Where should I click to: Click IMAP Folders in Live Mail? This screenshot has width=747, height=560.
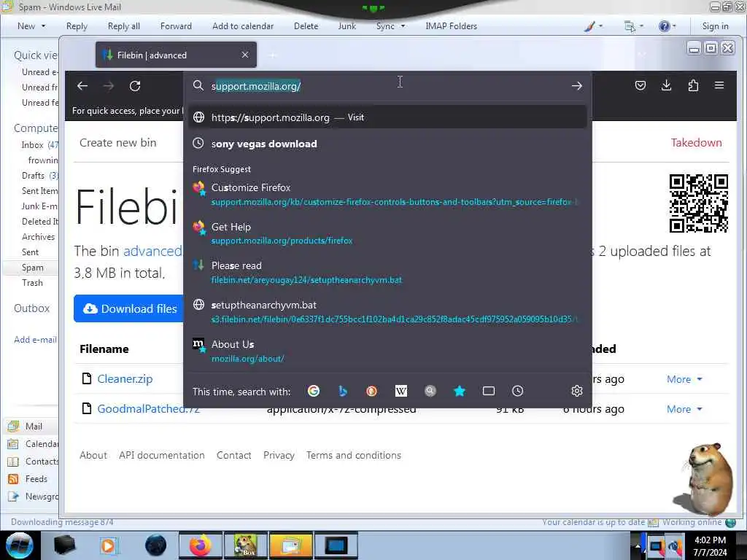pyautogui.click(x=451, y=26)
